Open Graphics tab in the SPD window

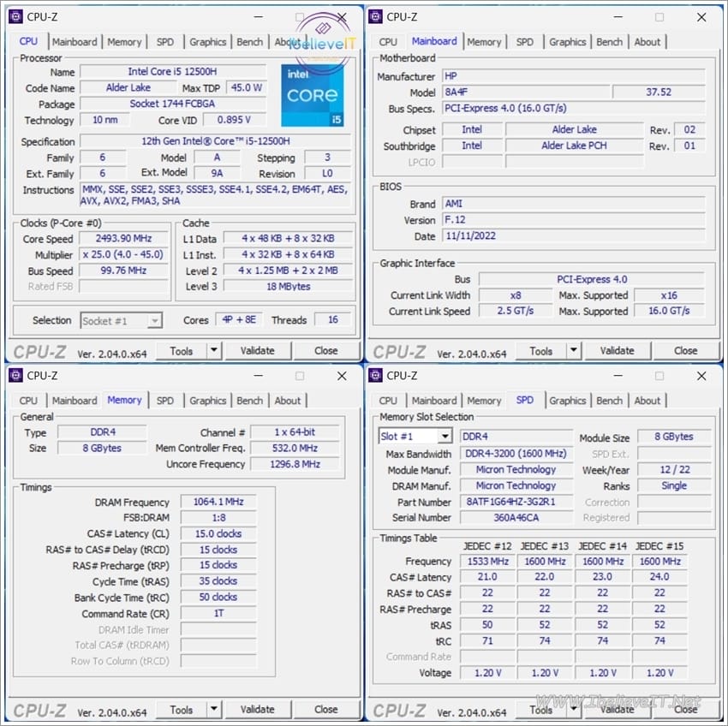point(567,401)
